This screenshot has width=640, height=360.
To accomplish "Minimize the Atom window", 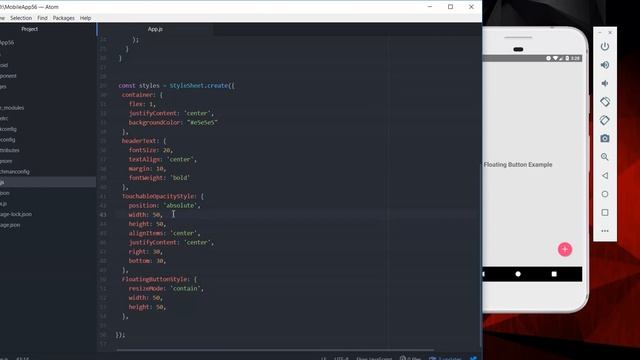I will point(430,7).
